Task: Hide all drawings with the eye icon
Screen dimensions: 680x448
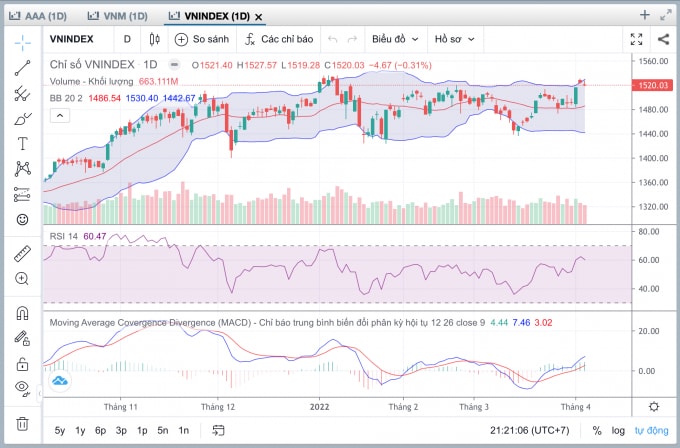Action: [x=22, y=387]
